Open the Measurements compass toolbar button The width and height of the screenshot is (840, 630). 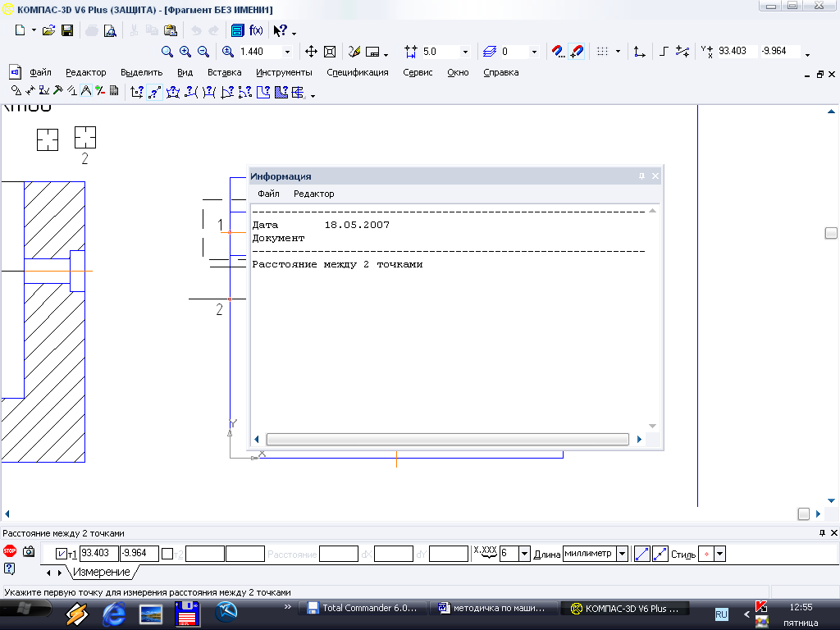click(x=85, y=90)
